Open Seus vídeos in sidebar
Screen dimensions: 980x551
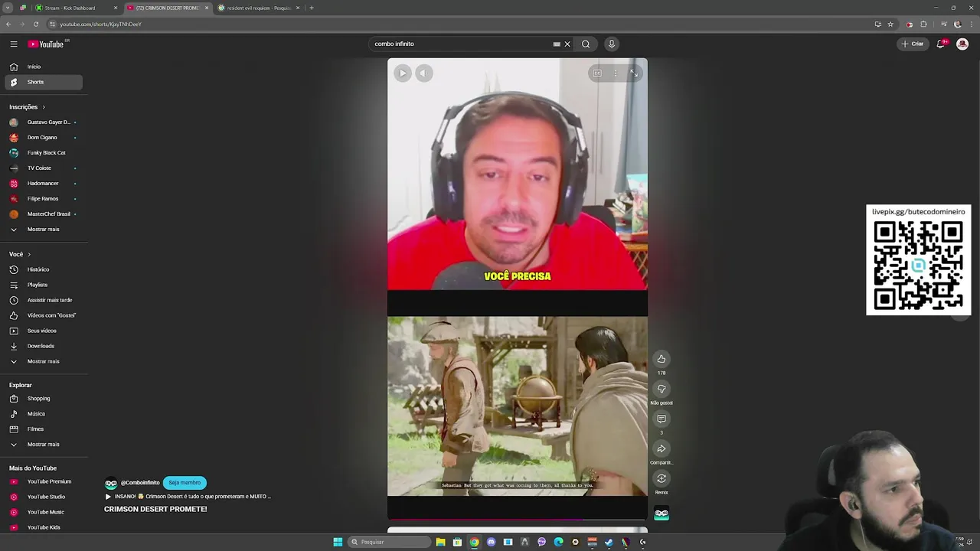[x=44, y=331]
